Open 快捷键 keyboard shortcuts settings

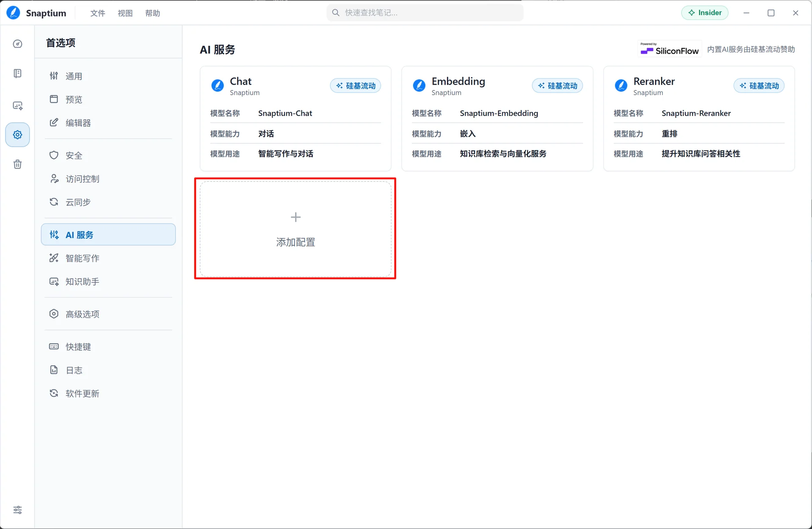coord(108,347)
